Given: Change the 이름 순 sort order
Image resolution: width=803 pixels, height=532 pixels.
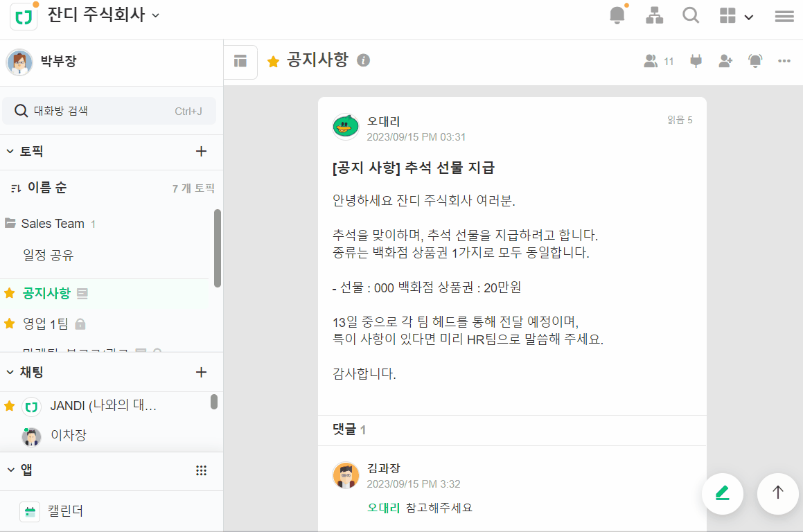Looking at the screenshot, I should pyautogui.click(x=39, y=188).
